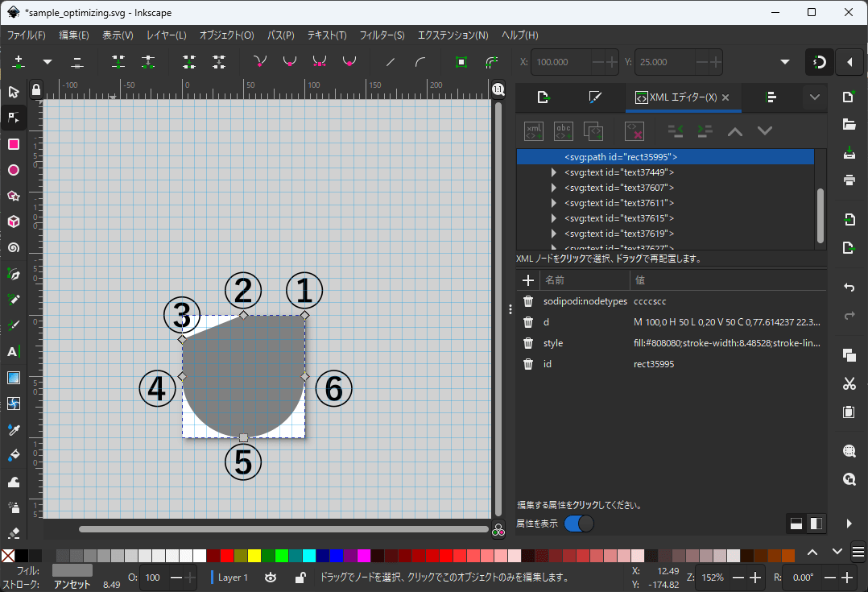Toggle Layer 1 visibility eye
The image size is (868, 592).
click(271, 578)
